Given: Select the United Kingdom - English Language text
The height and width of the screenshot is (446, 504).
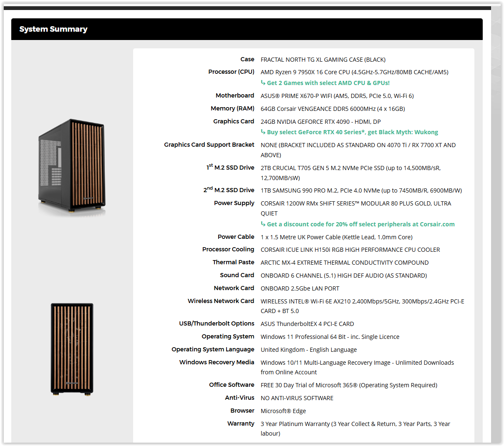Looking at the screenshot, I should [309, 350].
